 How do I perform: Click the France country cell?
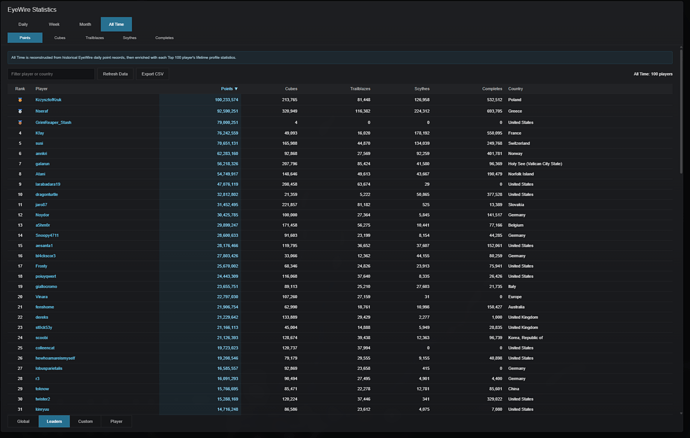[x=514, y=133]
